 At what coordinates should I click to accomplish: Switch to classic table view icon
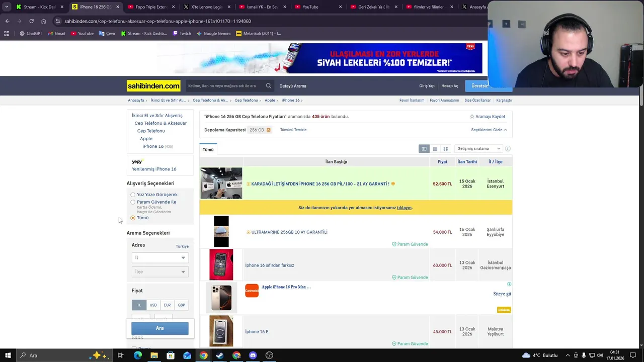point(424,149)
